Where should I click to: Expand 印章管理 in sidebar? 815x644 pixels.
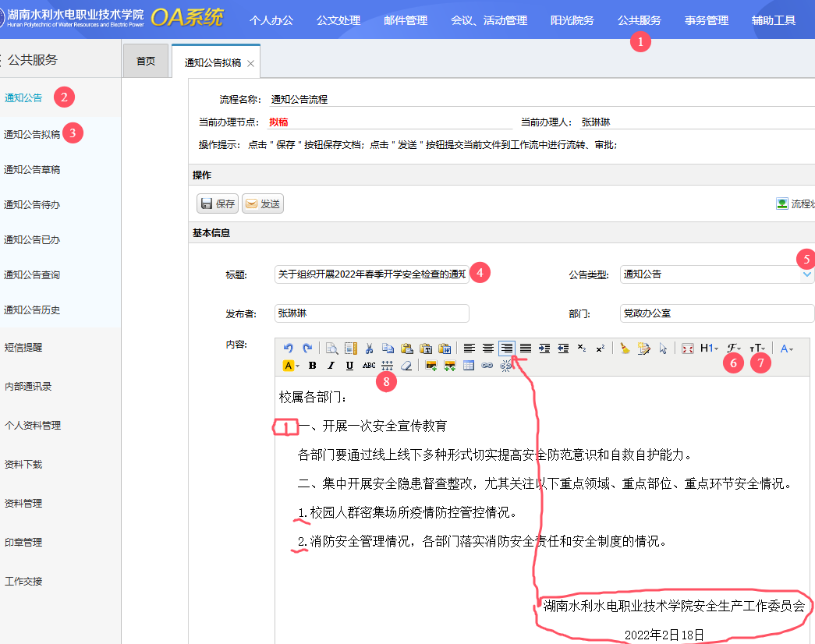(23, 542)
